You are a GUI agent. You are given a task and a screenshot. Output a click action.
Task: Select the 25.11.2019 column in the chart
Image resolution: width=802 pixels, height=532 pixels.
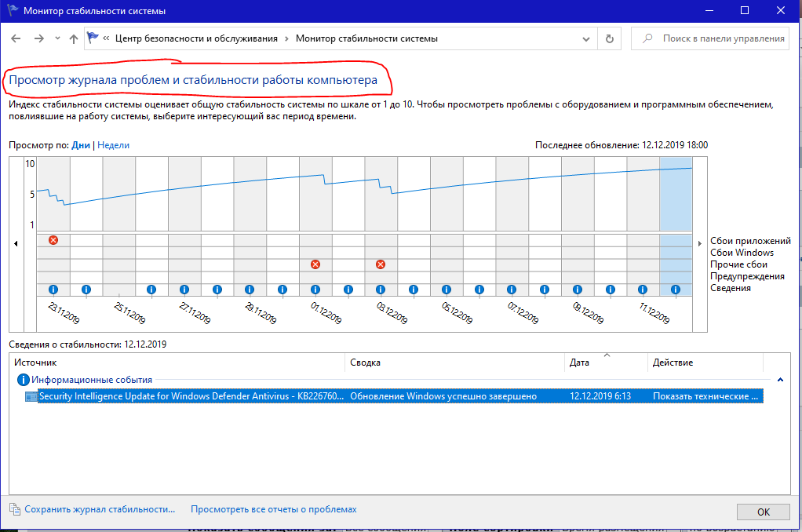(119, 226)
